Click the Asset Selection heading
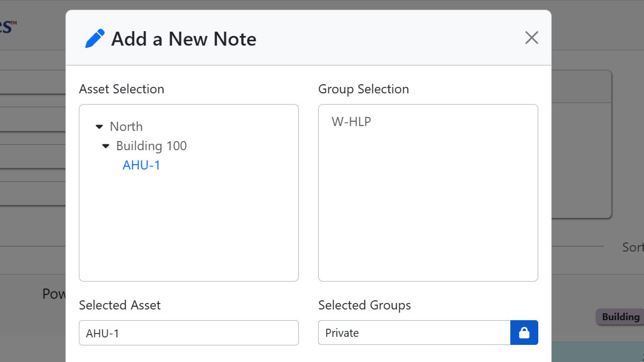This screenshot has width=644, height=362. pos(121,89)
